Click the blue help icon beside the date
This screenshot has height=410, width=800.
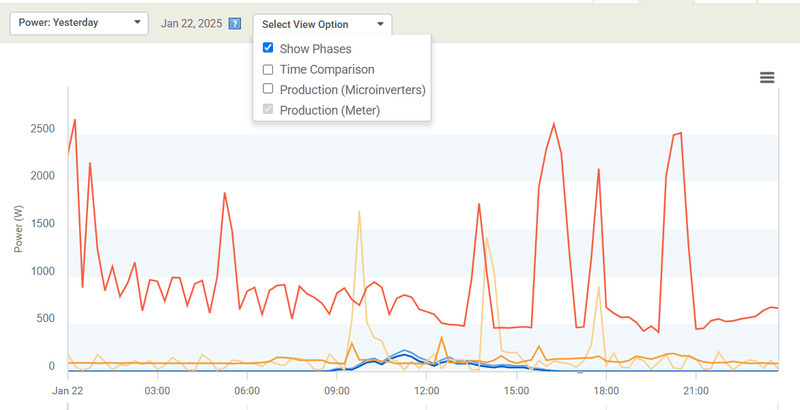(235, 24)
